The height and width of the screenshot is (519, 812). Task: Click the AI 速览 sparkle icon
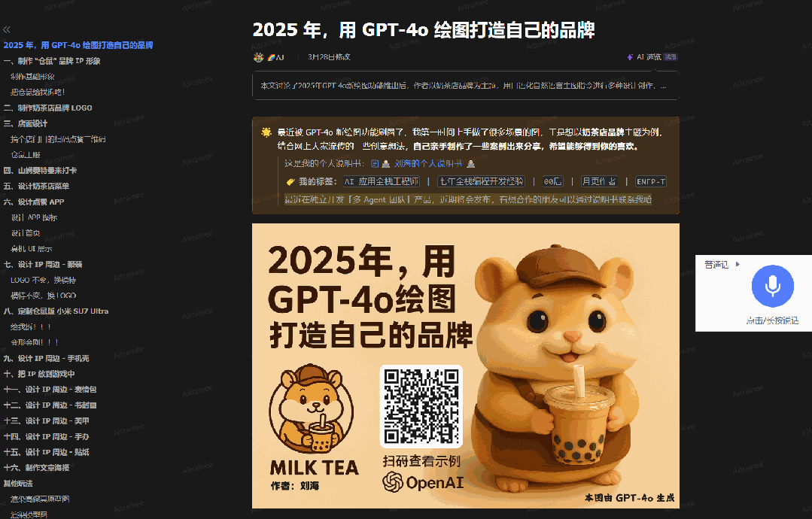pos(630,57)
